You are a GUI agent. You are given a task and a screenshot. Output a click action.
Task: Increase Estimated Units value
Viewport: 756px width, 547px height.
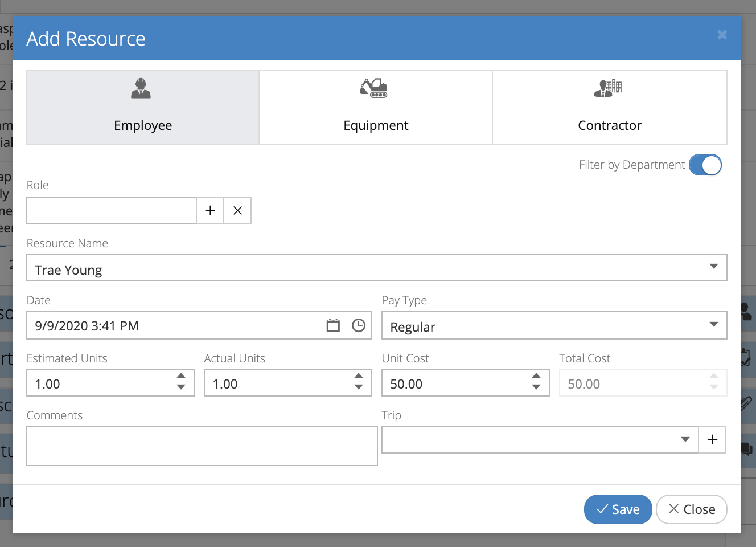click(181, 377)
